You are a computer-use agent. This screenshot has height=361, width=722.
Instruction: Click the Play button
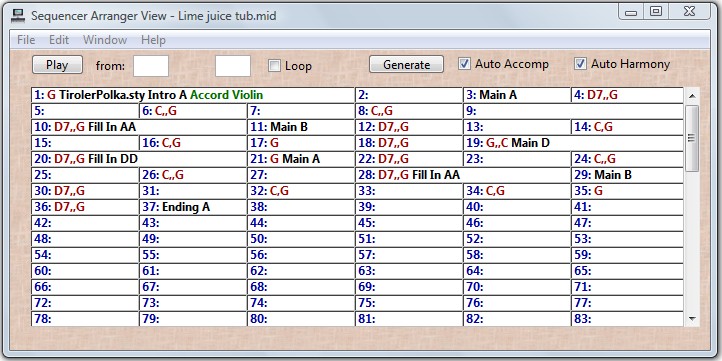(58, 65)
